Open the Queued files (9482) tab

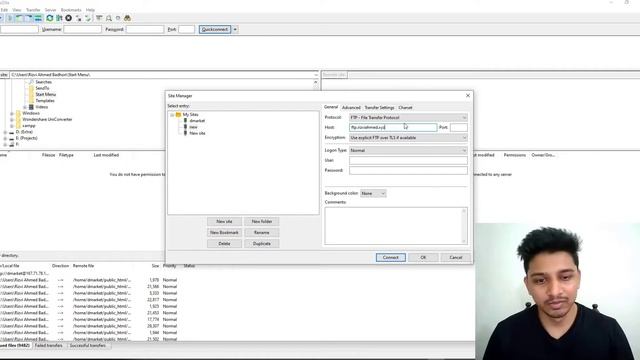click(x=16, y=346)
